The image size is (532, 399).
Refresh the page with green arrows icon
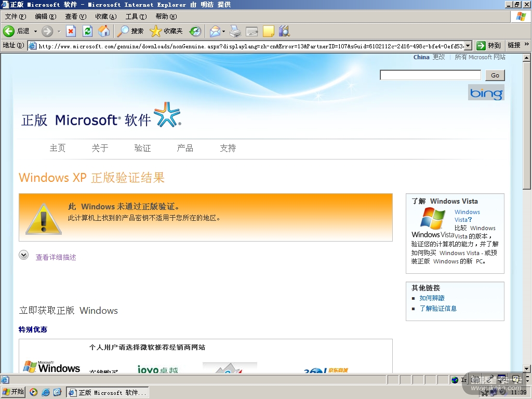87,31
